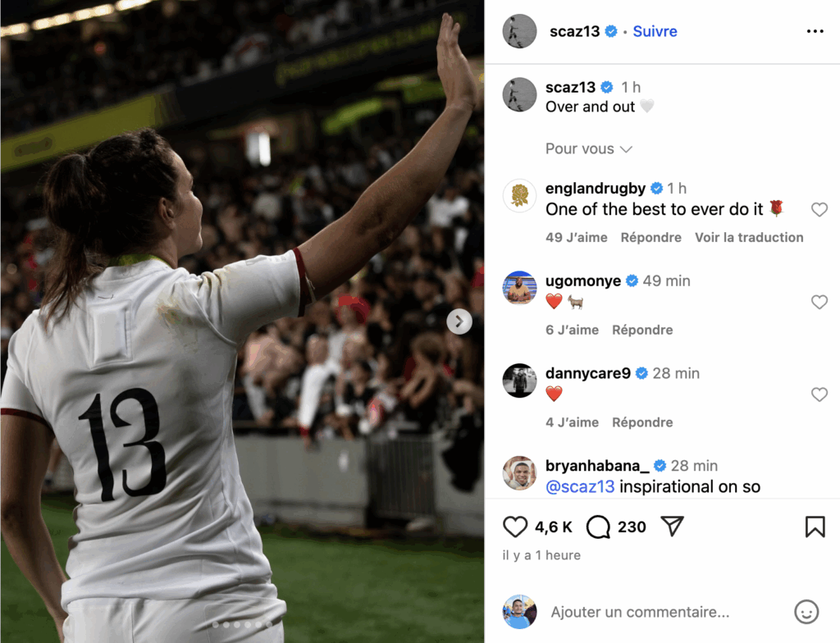
Task: Share the post via the paper plane icon
Action: [x=673, y=527]
